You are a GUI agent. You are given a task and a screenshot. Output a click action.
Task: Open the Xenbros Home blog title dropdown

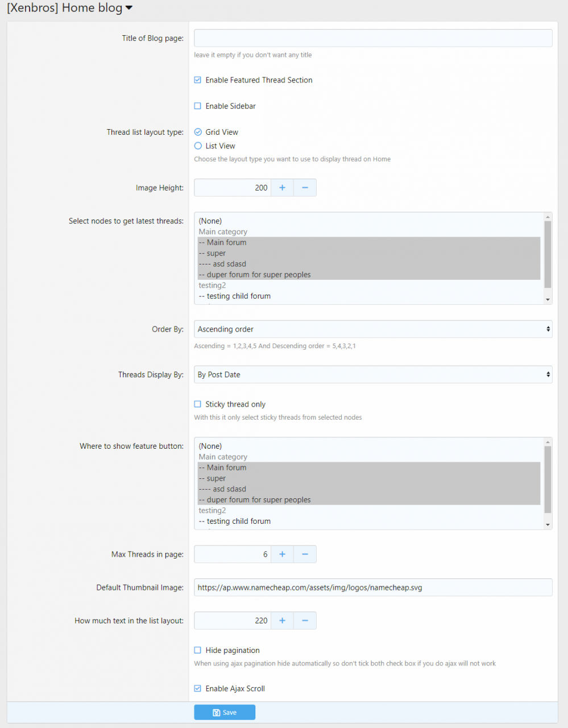129,8
